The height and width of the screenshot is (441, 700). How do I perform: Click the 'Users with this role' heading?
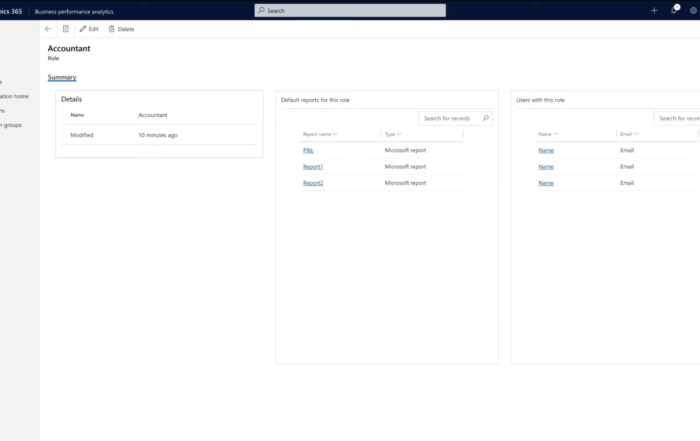[x=540, y=100]
